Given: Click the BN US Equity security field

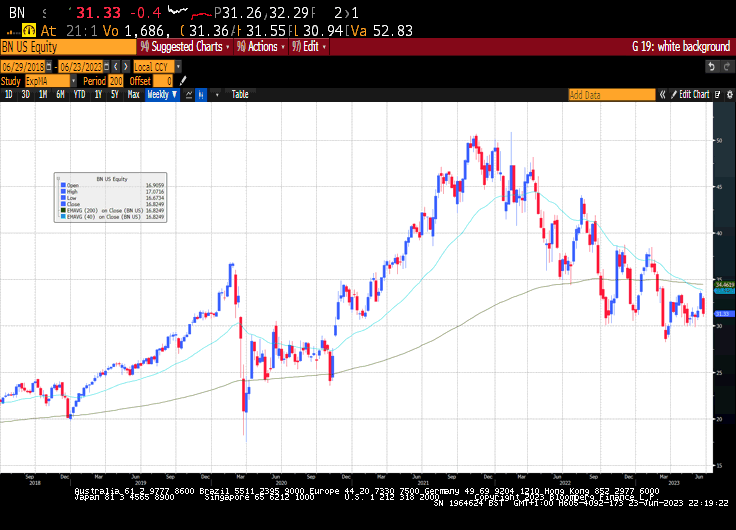Looking at the screenshot, I should [x=69, y=47].
